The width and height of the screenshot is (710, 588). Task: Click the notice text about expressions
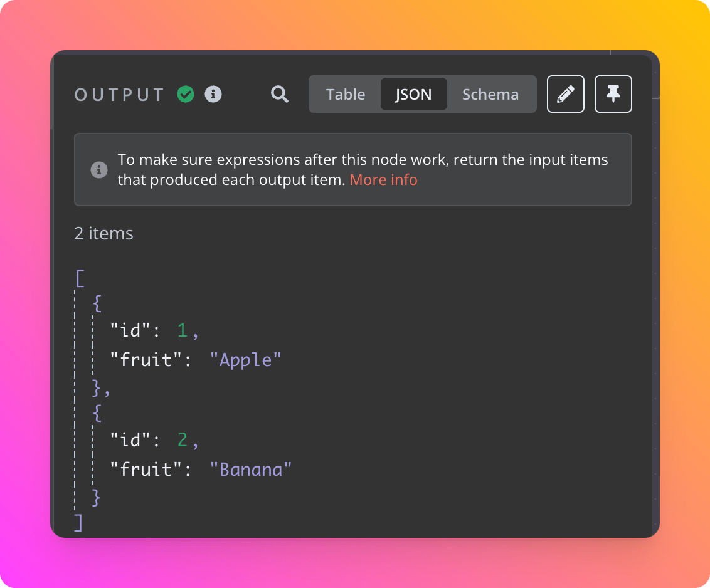pyautogui.click(x=363, y=170)
